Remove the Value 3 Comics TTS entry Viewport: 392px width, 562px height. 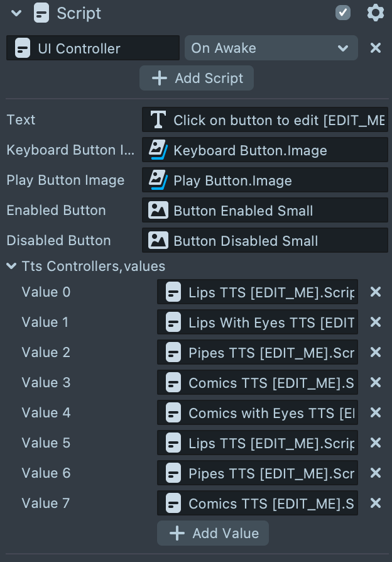coord(376,382)
